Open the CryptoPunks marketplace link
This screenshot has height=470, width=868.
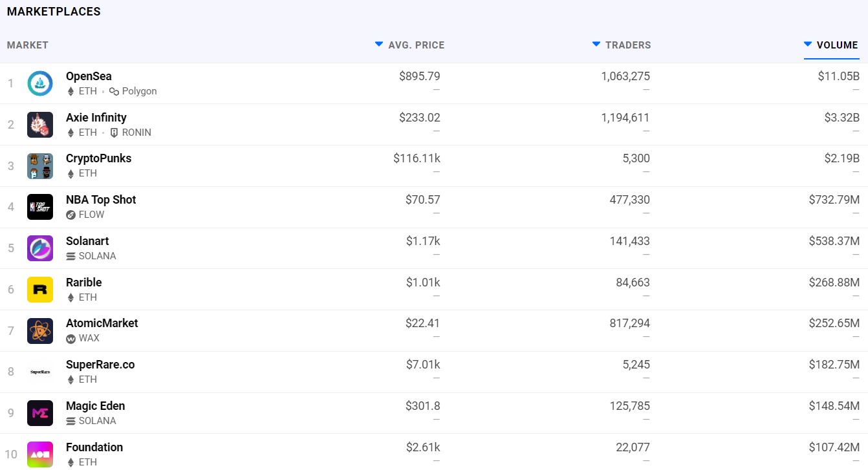click(x=98, y=158)
